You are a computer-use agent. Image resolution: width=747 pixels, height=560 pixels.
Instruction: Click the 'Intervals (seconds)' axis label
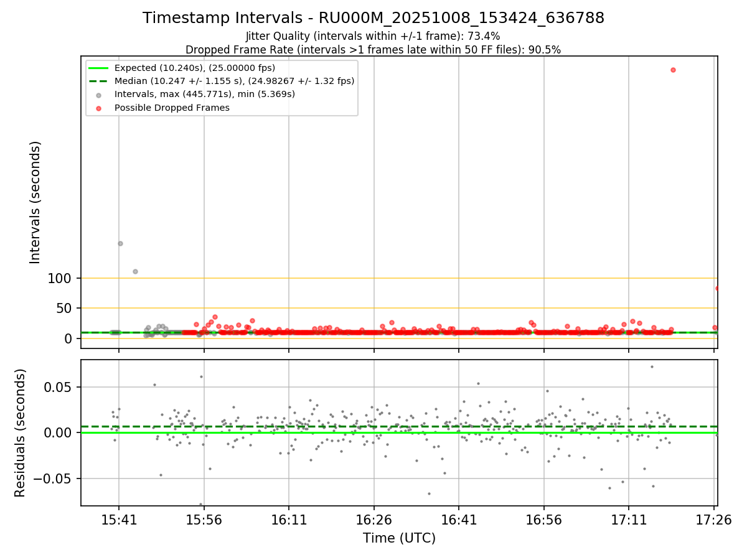click(x=35, y=202)
